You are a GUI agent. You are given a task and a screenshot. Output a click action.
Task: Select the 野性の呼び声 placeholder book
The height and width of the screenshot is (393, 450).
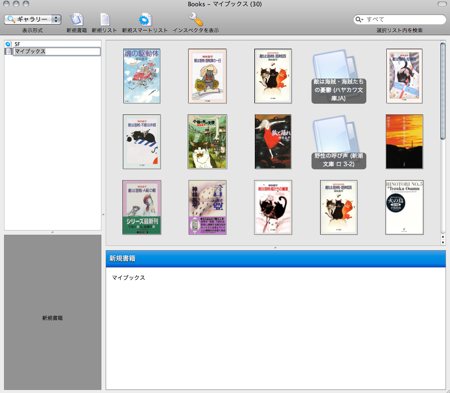point(339,142)
